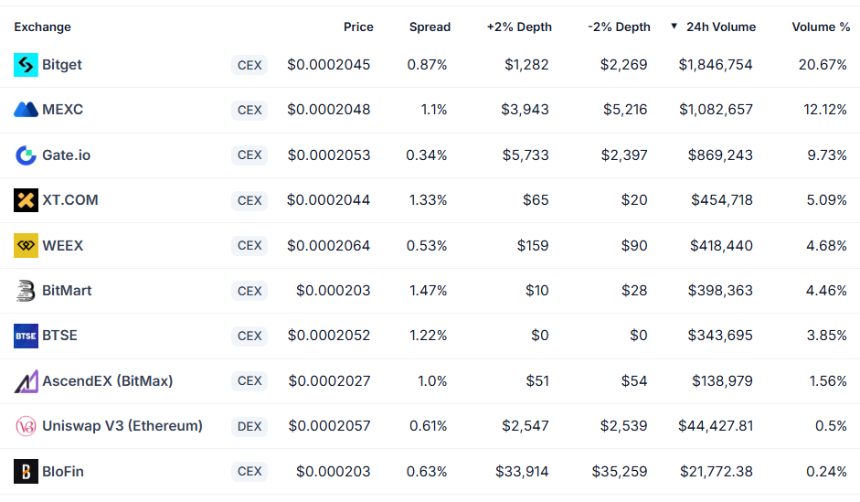Open the AscendEX (BitMax) exchange link
Screen dimensions: 860x502
108,381
